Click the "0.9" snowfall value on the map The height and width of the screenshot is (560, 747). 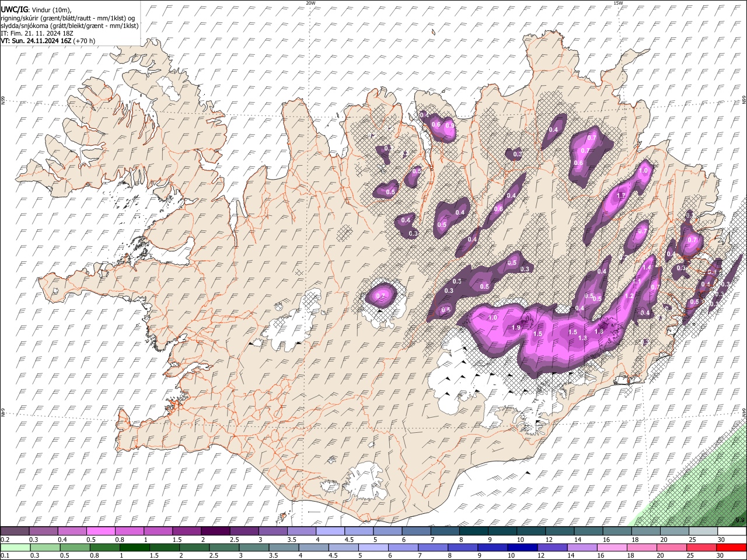[449, 125]
